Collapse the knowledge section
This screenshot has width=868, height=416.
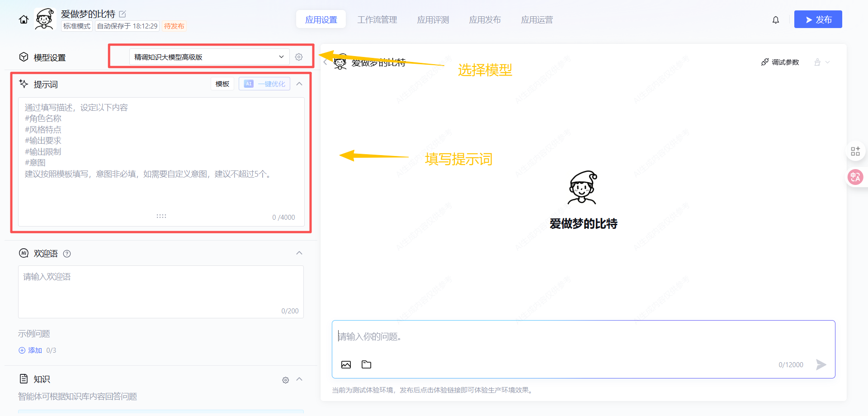pyautogui.click(x=299, y=379)
